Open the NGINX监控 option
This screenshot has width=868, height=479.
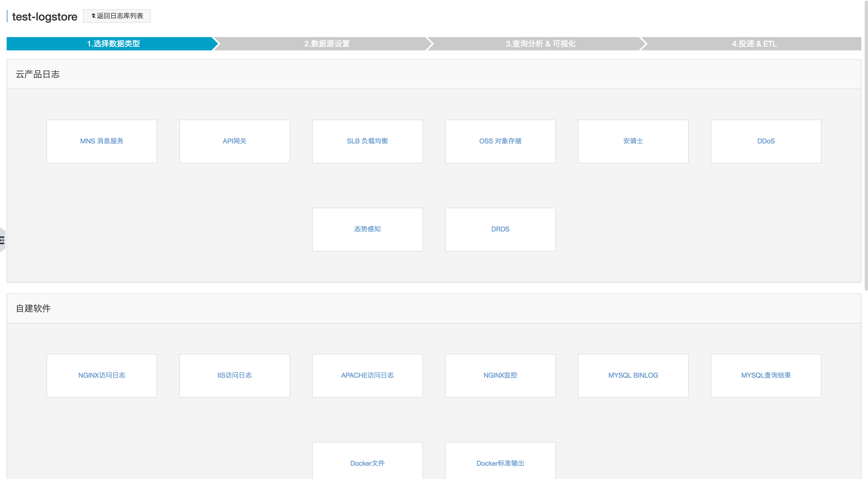(x=500, y=375)
